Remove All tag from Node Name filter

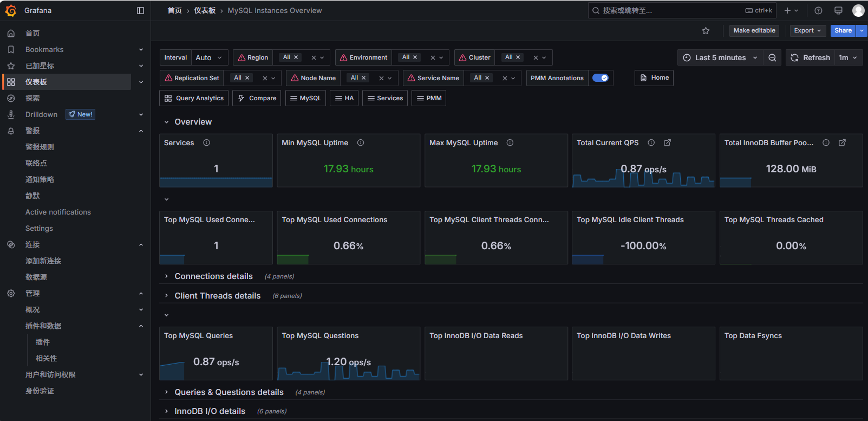tap(364, 78)
